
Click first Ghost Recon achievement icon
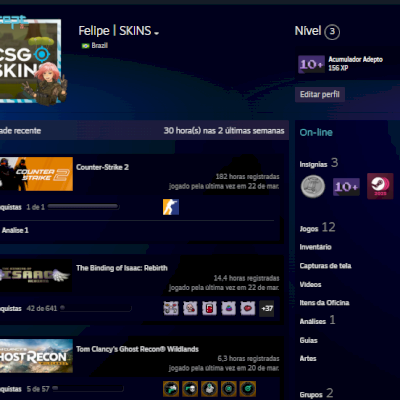[x=171, y=389]
